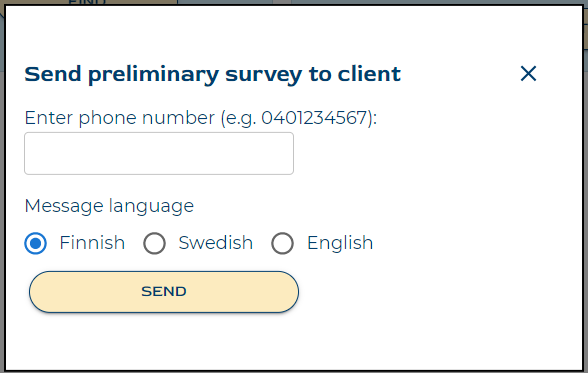588x373 pixels.
Task: Click the "Finnish" language label text
Action: [92, 243]
